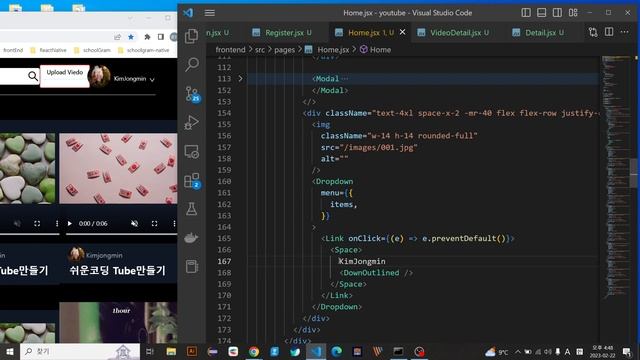
Task: Open the Windows Start menu
Action: pyautogui.click(x=10, y=351)
